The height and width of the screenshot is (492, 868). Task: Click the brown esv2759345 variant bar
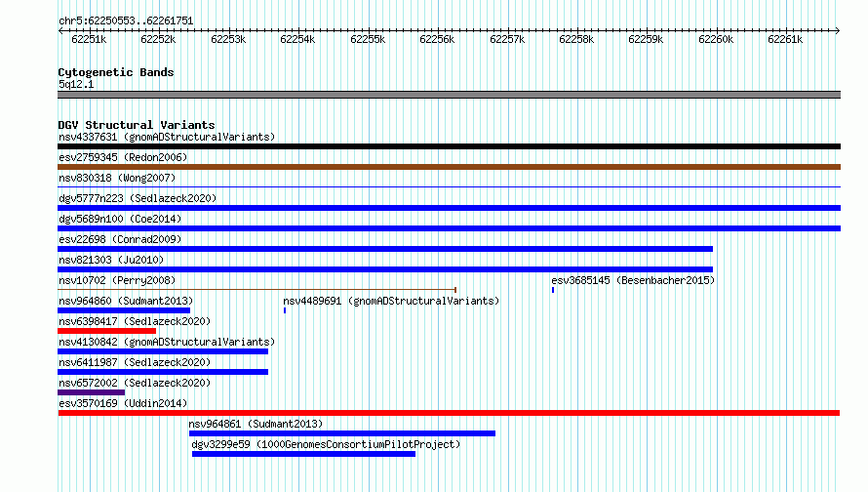pos(449,167)
